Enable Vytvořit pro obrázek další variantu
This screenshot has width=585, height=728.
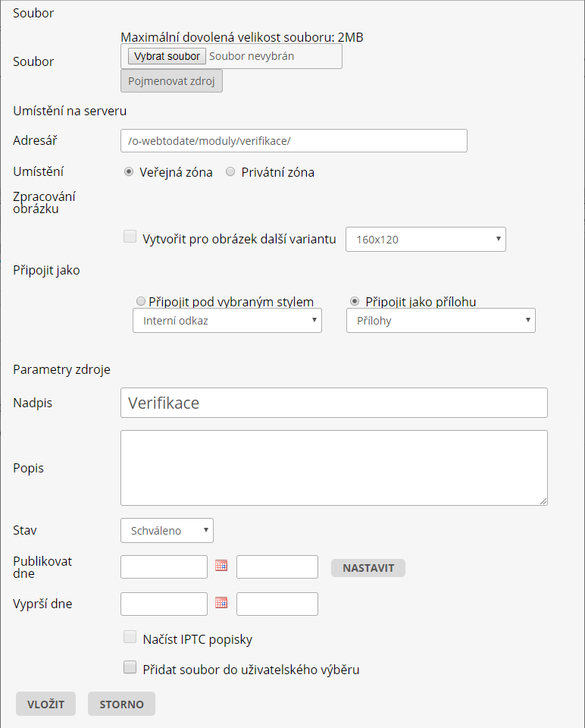(130, 237)
